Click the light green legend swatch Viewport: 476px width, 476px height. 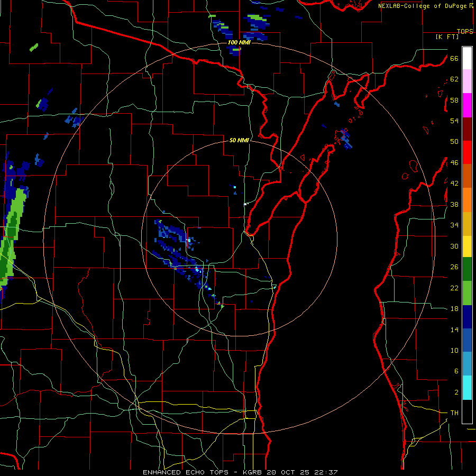pyautogui.click(x=467, y=293)
